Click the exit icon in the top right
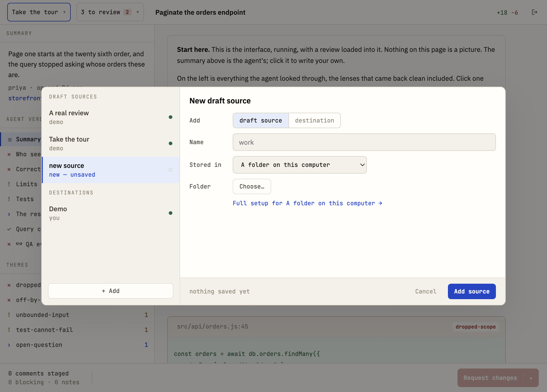The width and height of the screenshot is (547, 392). [535, 12]
